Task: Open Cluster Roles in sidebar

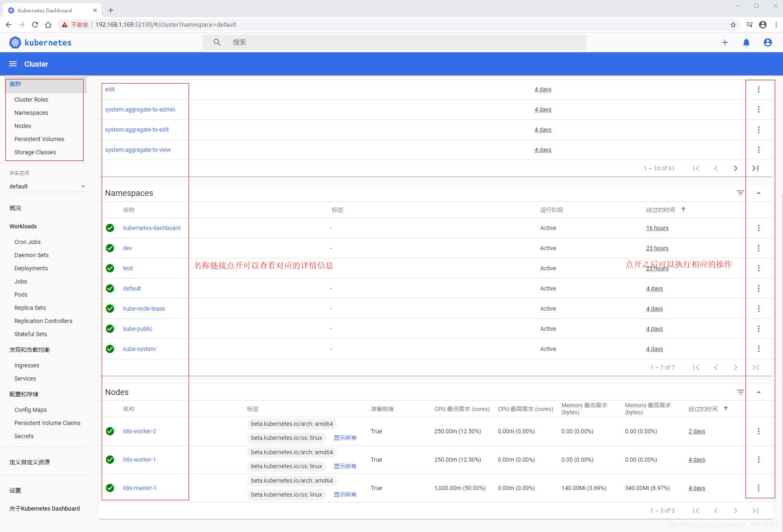Action: (x=31, y=100)
